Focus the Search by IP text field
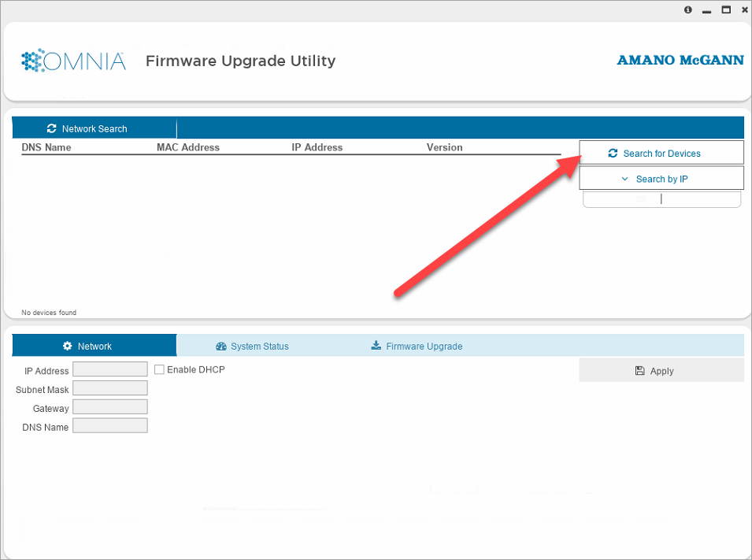Image resolution: width=752 pixels, height=560 pixels. tap(661, 198)
